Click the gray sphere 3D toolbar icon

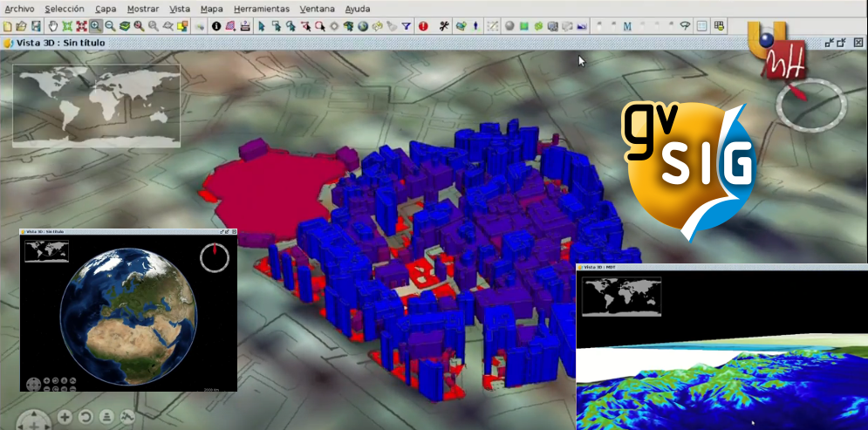tap(509, 26)
